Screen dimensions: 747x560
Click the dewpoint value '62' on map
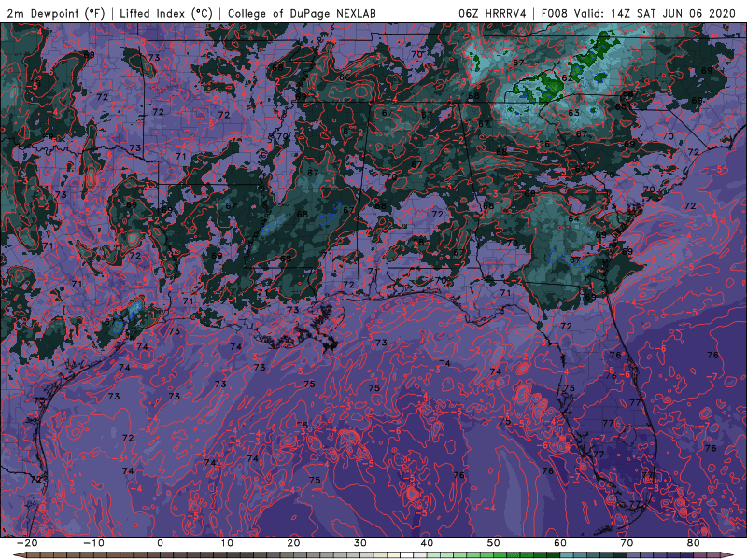click(x=567, y=78)
